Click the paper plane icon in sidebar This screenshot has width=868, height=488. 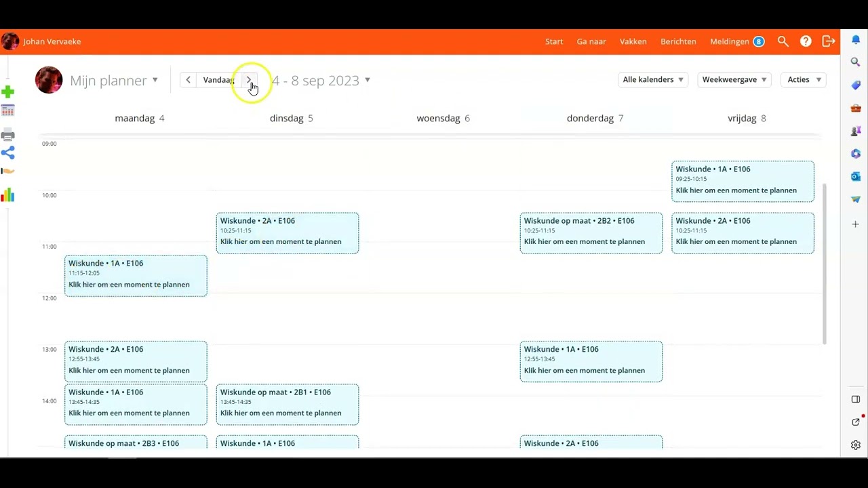click(x=856, y=199)
